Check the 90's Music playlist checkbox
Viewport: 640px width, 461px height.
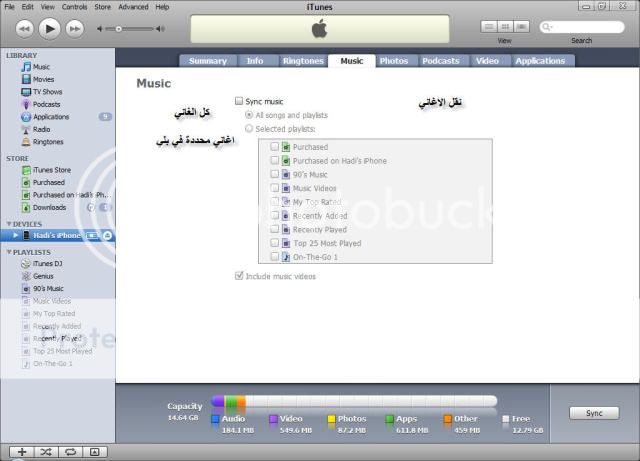275,174
